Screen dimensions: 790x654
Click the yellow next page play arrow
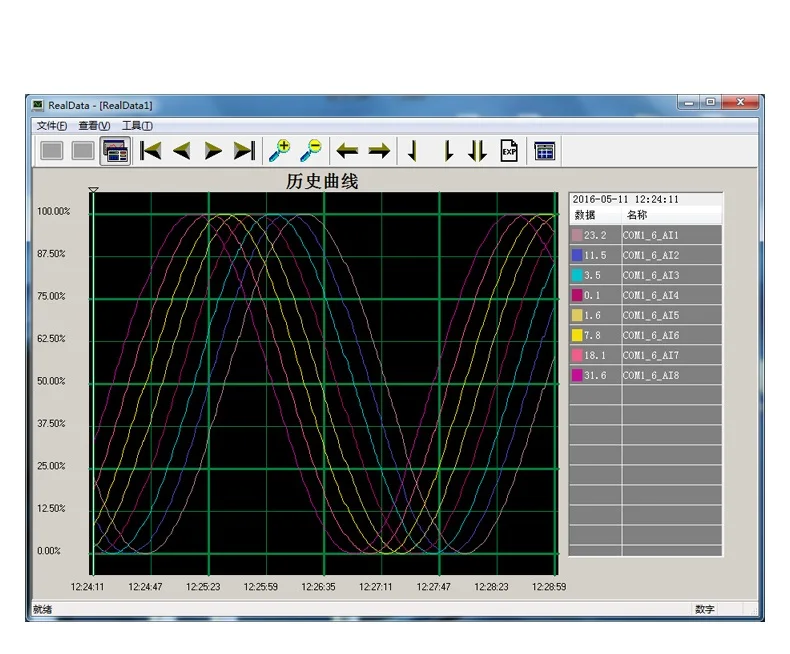[213, 151]
